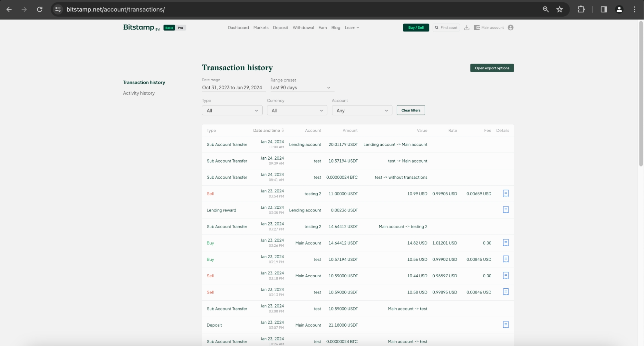Viewport: 644px width, 346px height.
Task: Open the user profile icon in Bitstamp header
Action: click(510, 27)
